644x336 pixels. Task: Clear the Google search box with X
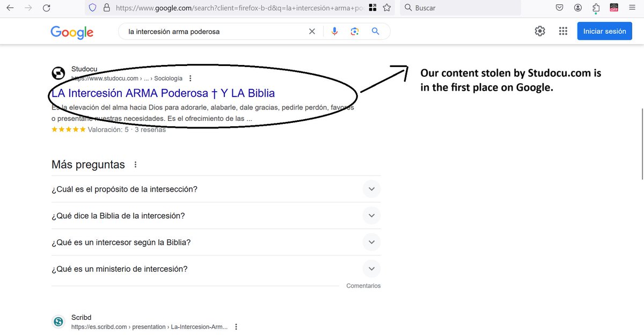[312, 32]
